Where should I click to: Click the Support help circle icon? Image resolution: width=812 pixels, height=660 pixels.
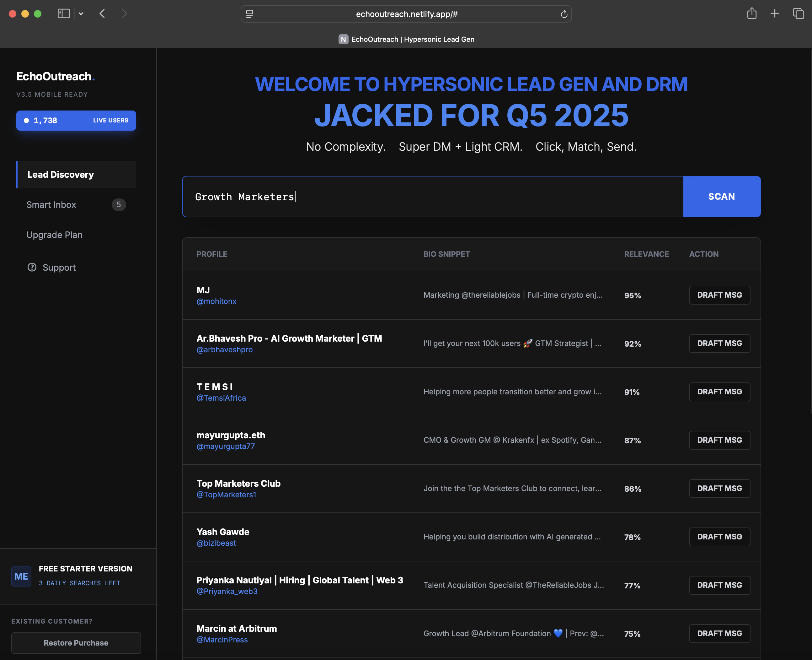point(32,267)
